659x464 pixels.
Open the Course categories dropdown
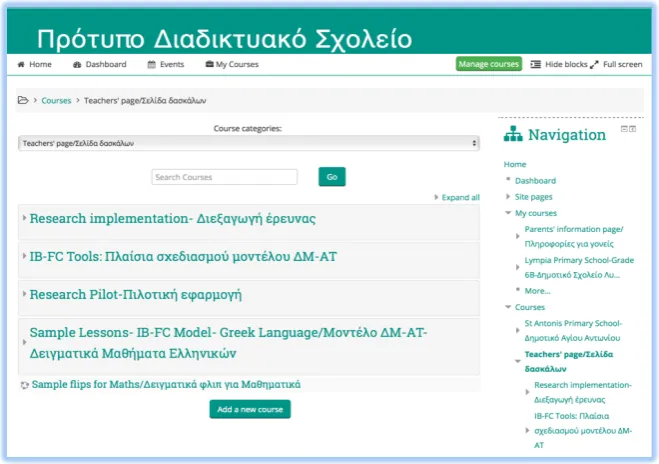(249, 143)
